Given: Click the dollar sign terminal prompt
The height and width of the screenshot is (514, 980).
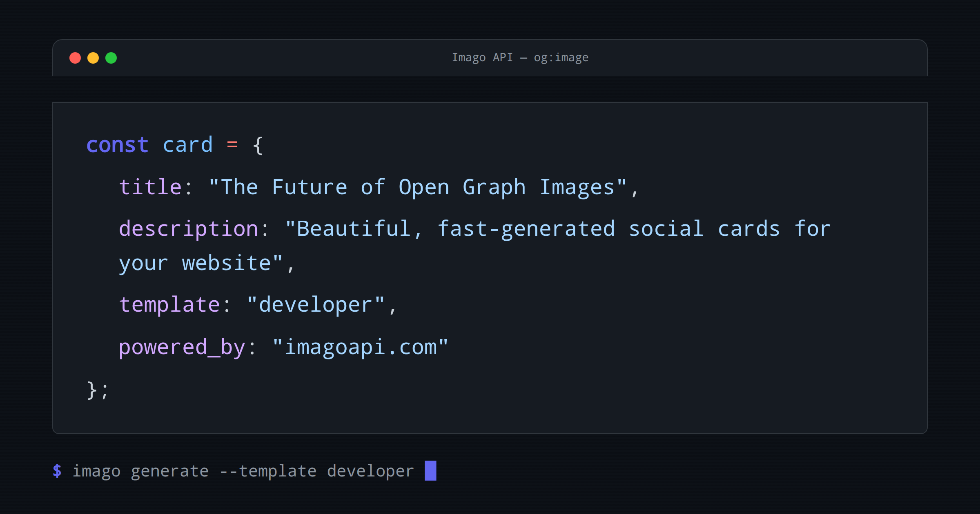Looking at the screenshot, I should [x=57, y=471].
